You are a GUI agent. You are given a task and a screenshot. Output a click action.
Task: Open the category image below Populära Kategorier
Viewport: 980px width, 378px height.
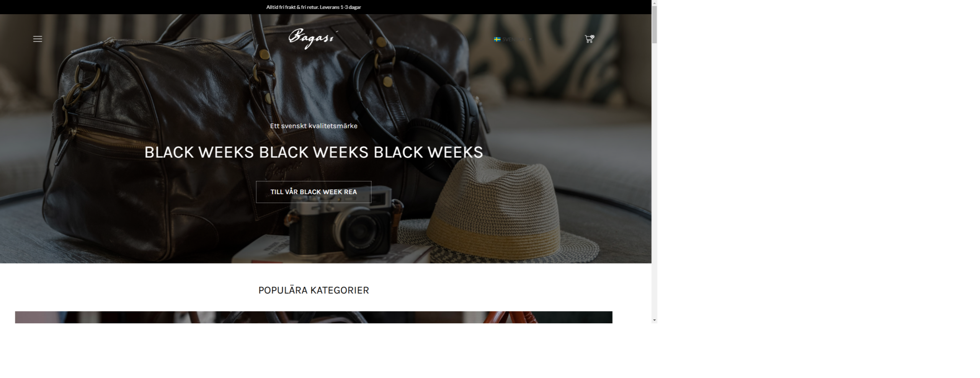314,317
